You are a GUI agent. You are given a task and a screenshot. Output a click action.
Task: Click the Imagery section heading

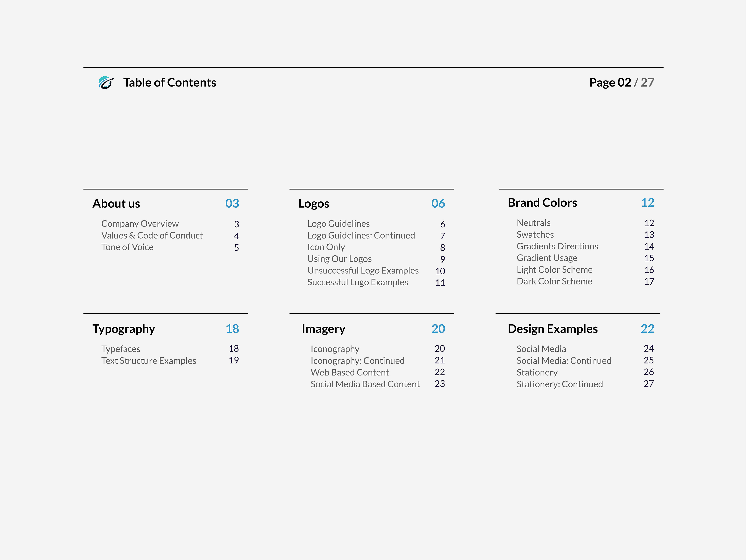tap(324, 329)
